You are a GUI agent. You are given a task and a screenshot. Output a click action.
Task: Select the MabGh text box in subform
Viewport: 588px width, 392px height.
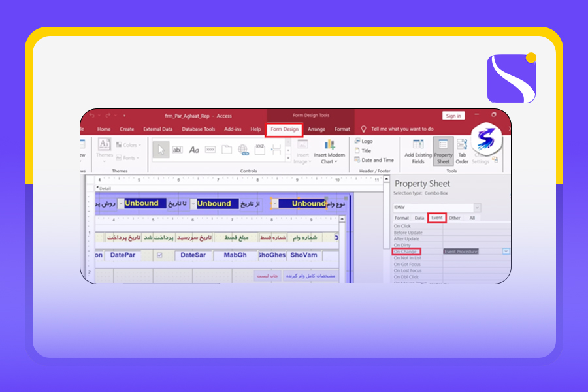pyautogui.click(x=235, y=255)
